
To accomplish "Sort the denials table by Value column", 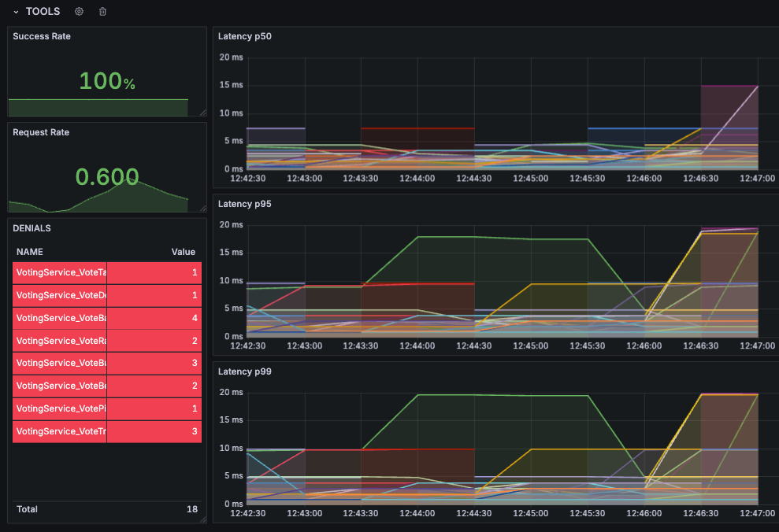I will (x=184, y=252).
